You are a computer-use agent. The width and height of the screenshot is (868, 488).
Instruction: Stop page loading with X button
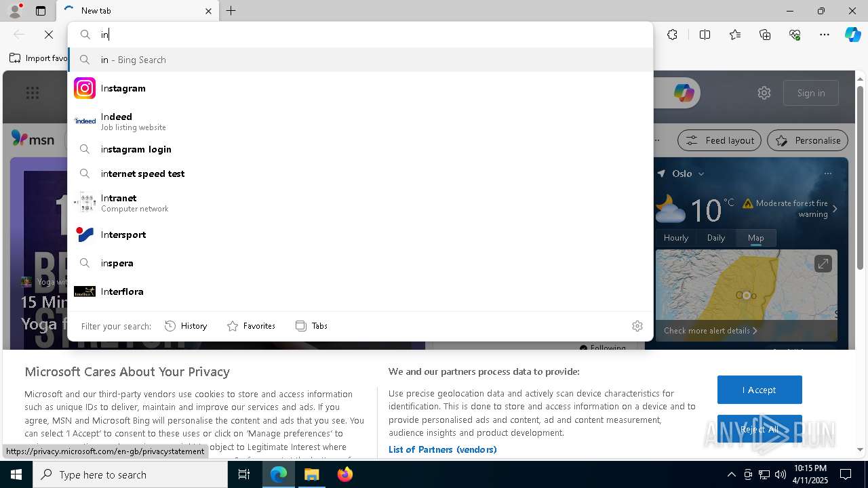tap(49, 35)
